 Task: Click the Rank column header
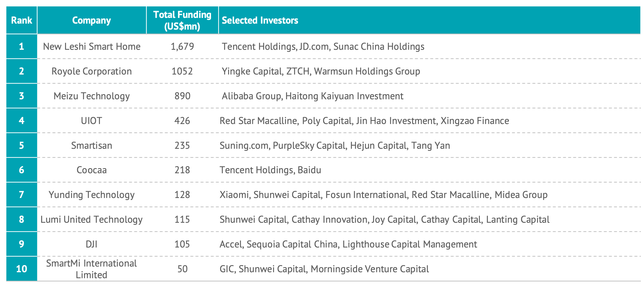tap(22, 20)
